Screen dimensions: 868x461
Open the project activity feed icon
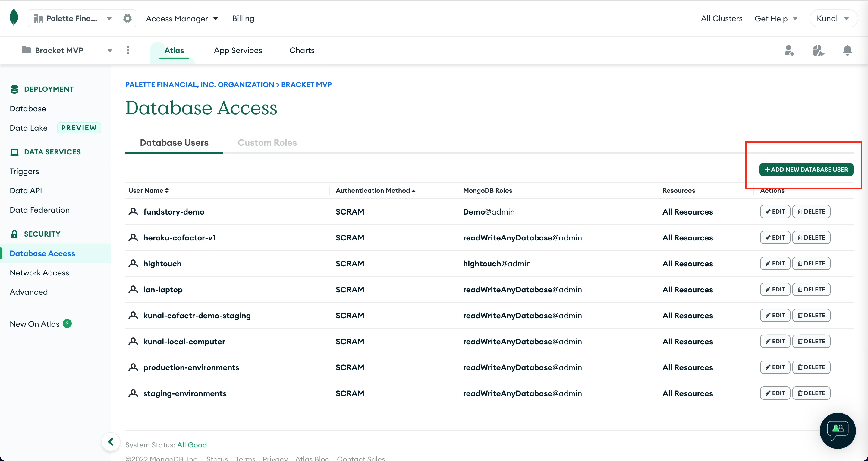tap(818, 51)
